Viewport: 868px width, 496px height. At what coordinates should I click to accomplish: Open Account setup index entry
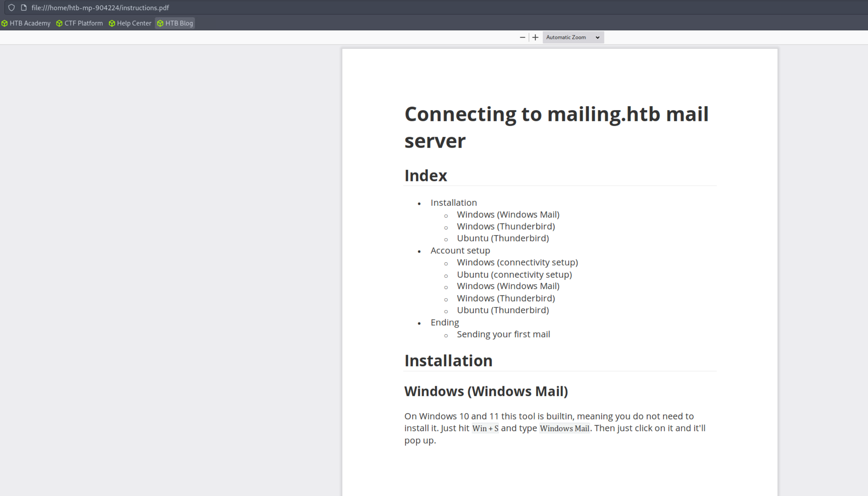pyautogui.click(x=460, y=250)
